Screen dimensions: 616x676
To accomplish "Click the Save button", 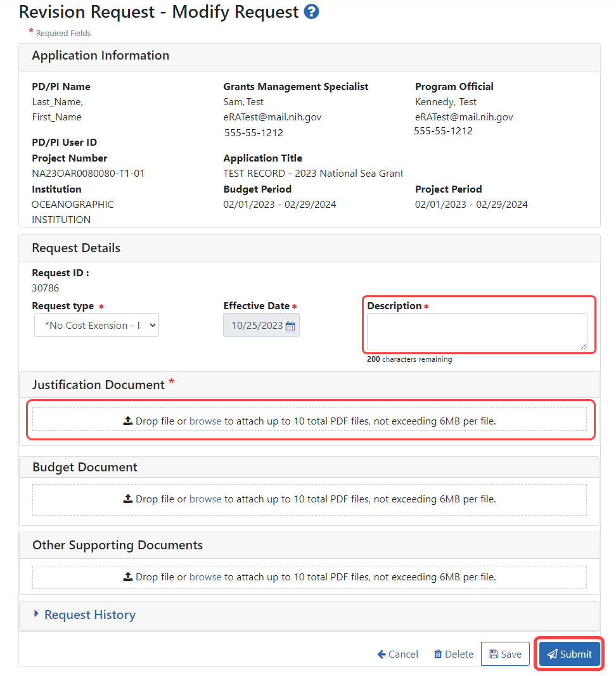I will coord(505,654).
